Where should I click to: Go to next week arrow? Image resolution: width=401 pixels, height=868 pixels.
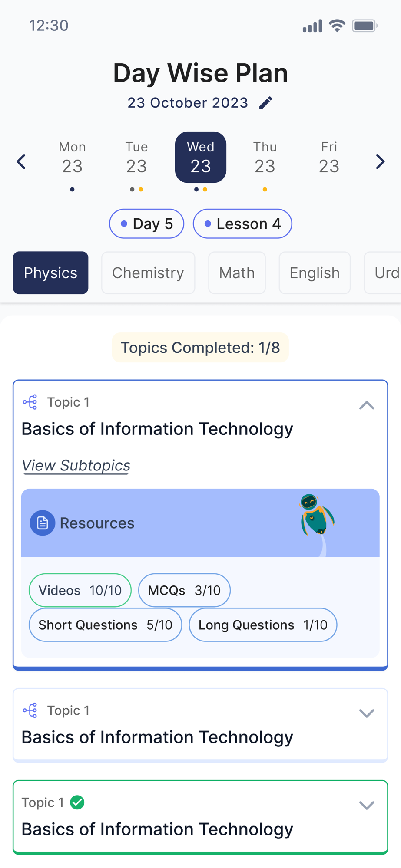tap(380, 162)
